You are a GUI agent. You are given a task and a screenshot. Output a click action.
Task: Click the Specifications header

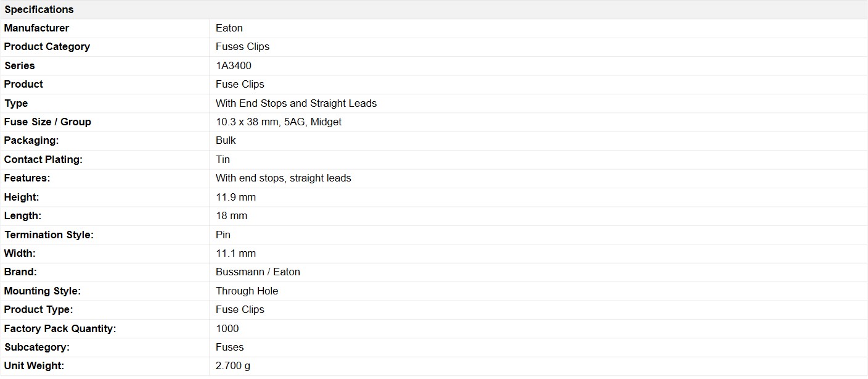pos(39,9)
